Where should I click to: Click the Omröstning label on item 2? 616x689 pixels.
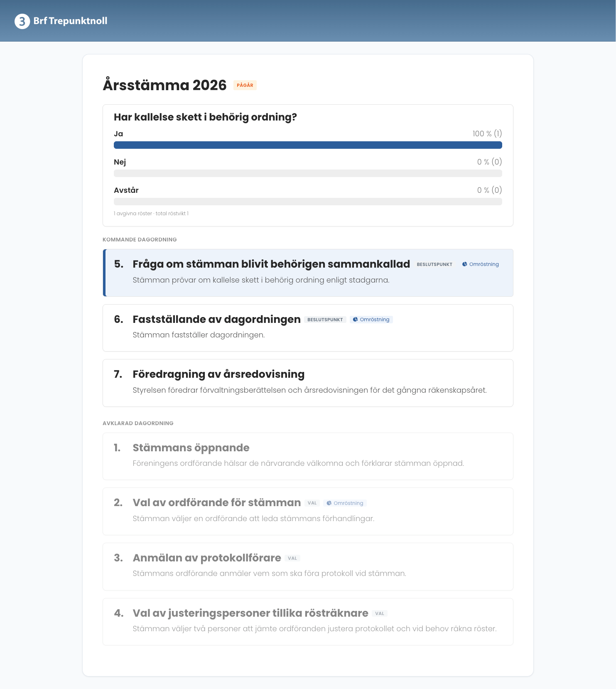(x=348, y=503)
